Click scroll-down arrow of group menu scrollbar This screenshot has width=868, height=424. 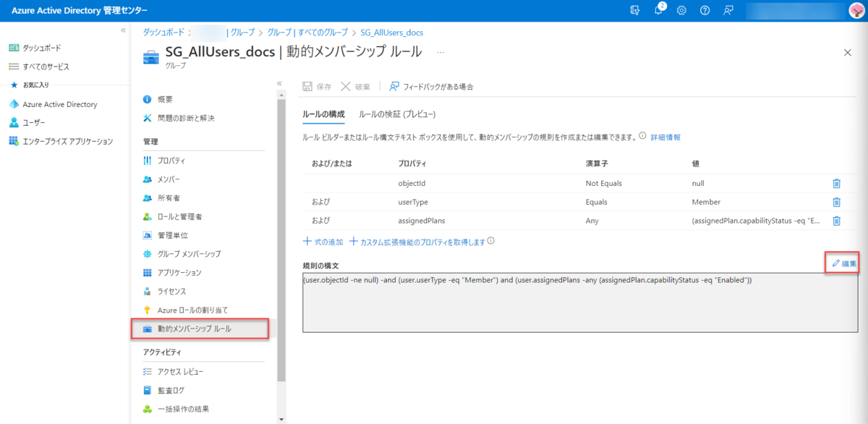pos(282,418)
